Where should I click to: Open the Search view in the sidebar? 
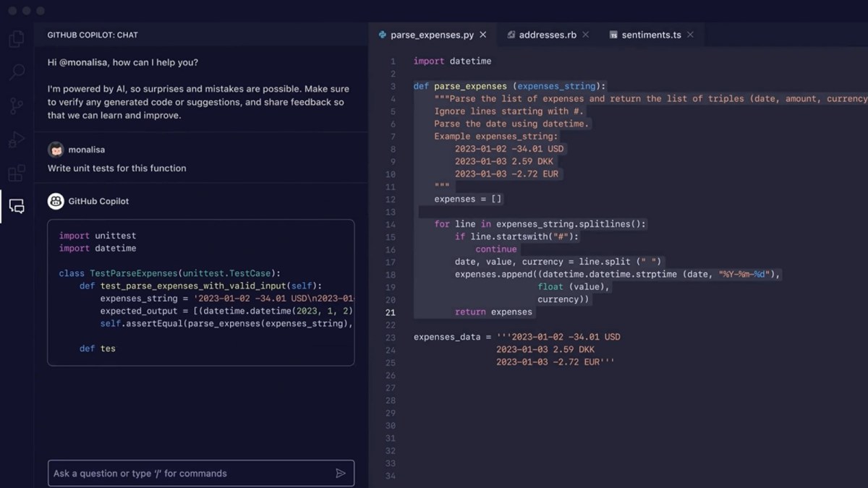click(16, 72)
